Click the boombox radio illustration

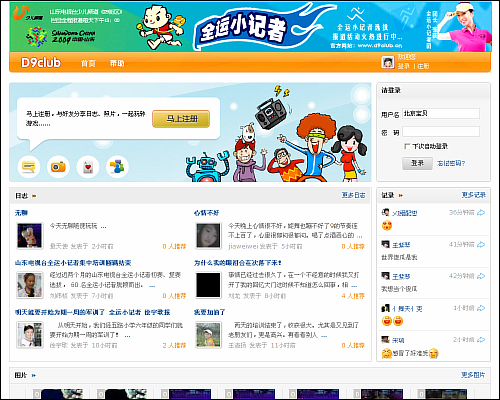[x=271, y=114]
